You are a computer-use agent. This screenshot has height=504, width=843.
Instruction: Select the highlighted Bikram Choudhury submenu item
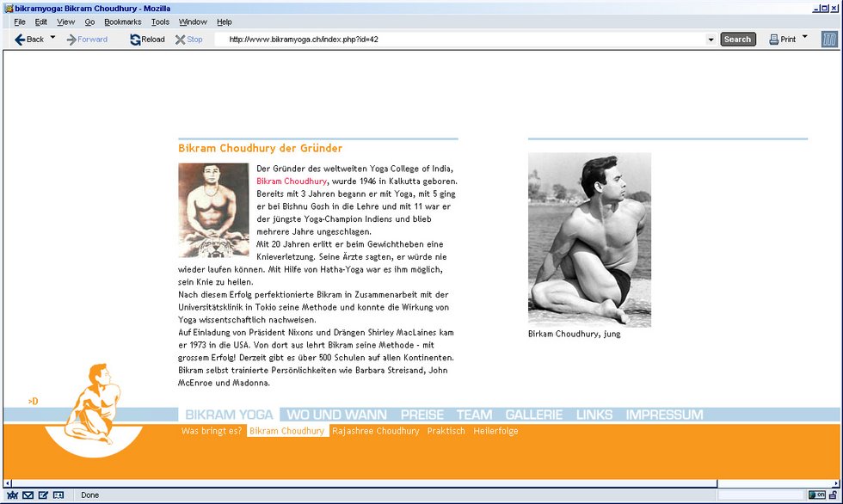287,431
